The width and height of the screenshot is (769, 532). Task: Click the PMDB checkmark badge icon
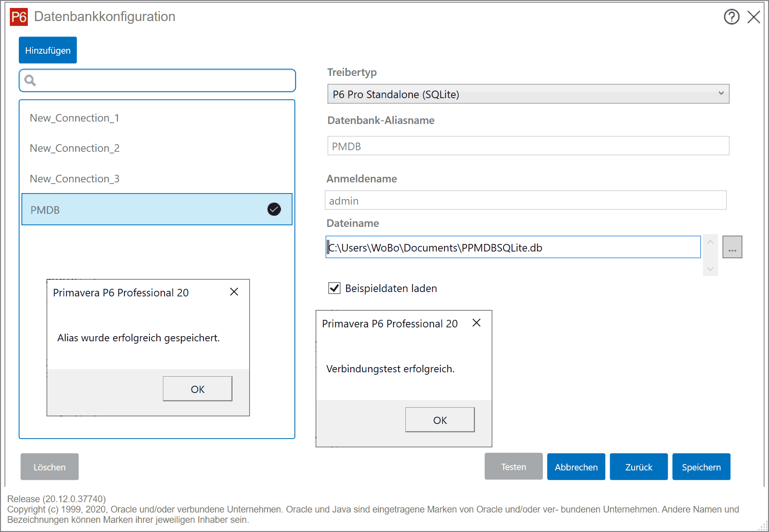pyautogui.click(x=274, y=209)
